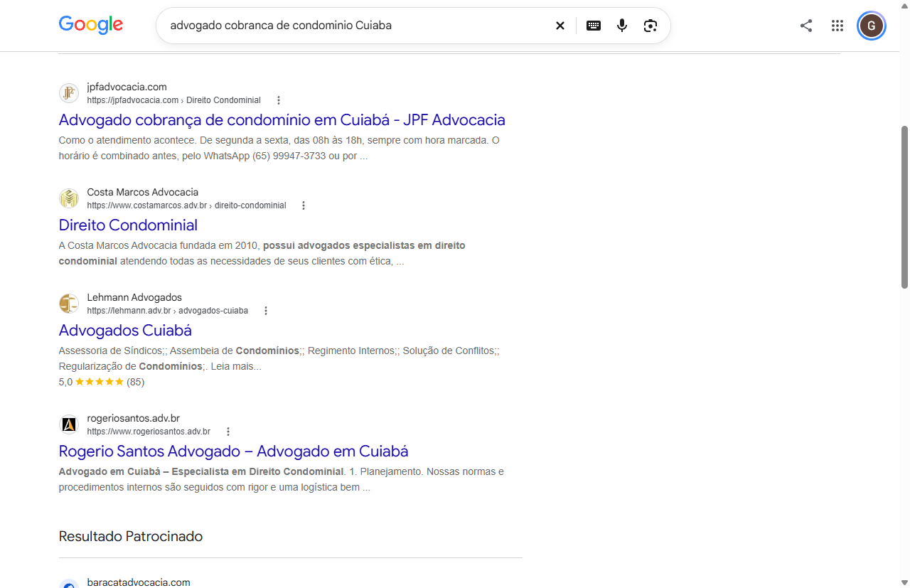
Task: Open the Google account avatar G
Action: tap(872, 26)
